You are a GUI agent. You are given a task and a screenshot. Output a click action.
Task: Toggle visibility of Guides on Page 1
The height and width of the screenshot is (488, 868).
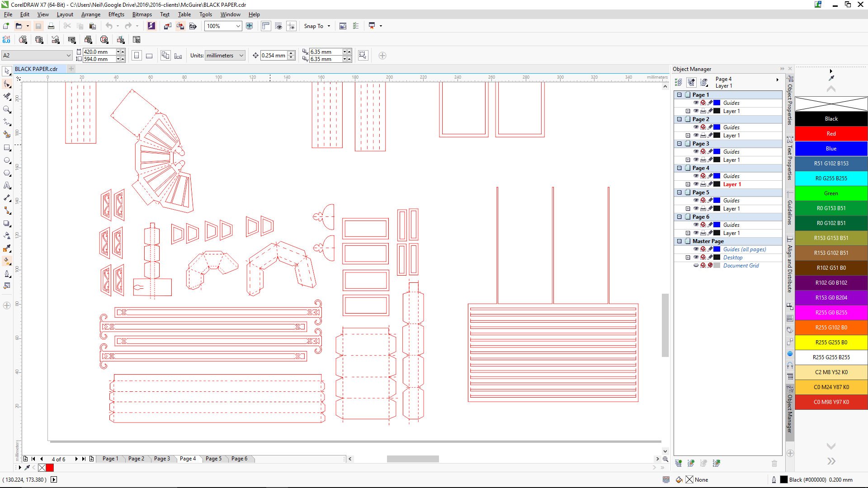(696, 103)
